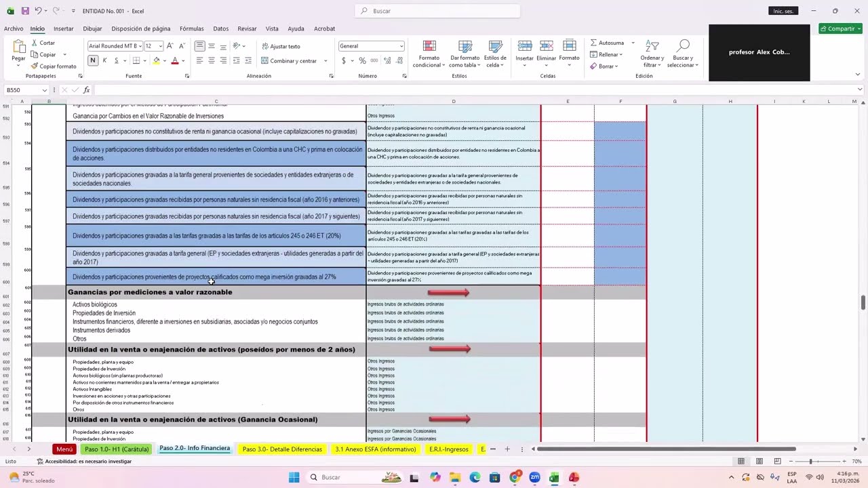Align text to vertical middle
The height and width of the screenshot is (488, 868).
click(212, 46)
